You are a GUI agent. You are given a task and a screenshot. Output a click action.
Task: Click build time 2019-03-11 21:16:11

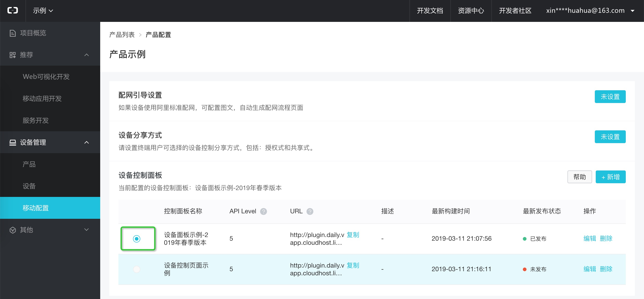pos(462,269)
